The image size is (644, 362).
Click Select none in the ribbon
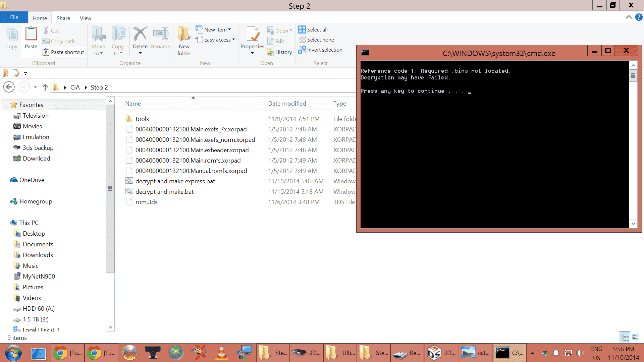click(317, 40)
